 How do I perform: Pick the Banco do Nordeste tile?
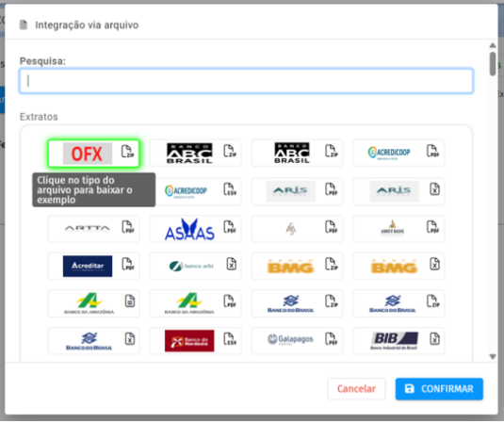pyautogui.click(x=195, y=341)
